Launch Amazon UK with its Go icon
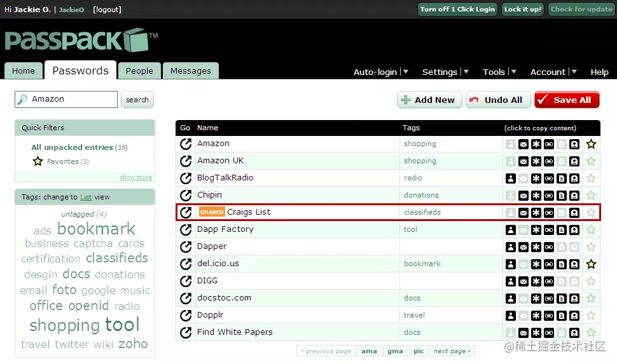 [186, 161]
